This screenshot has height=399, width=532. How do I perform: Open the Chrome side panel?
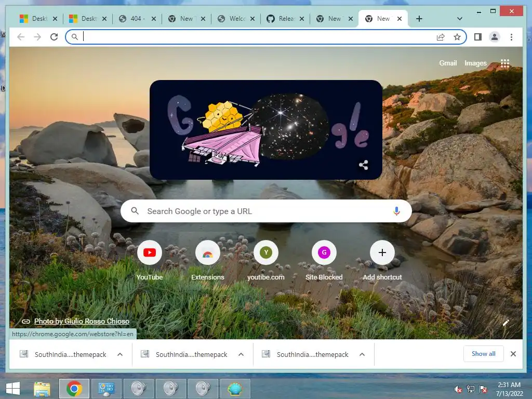click(478, 37)
